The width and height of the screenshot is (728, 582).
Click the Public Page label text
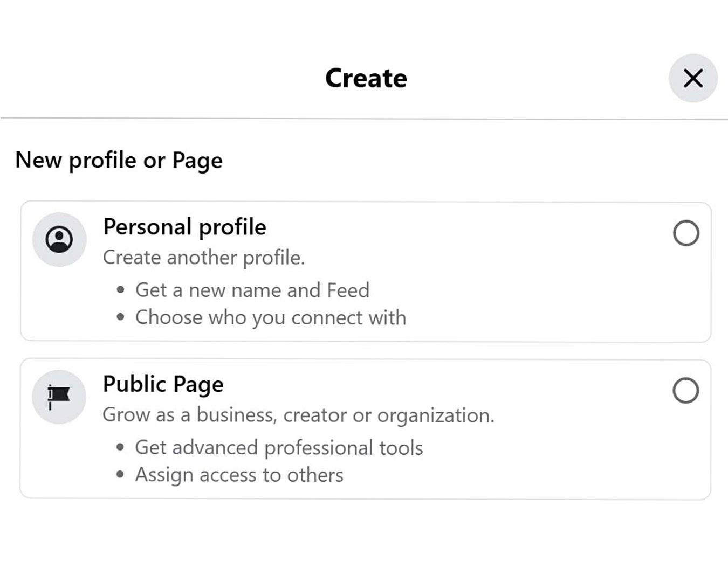[163, 384]
